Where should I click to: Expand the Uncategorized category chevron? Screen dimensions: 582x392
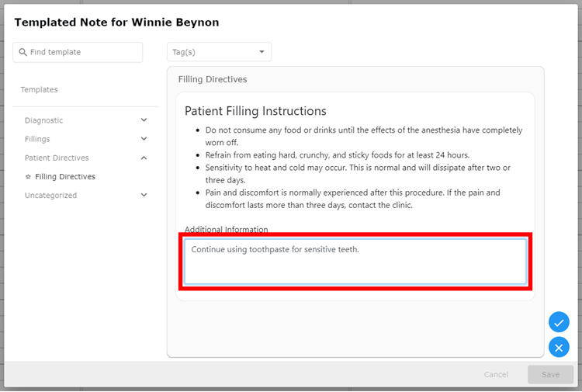(144, 195)
